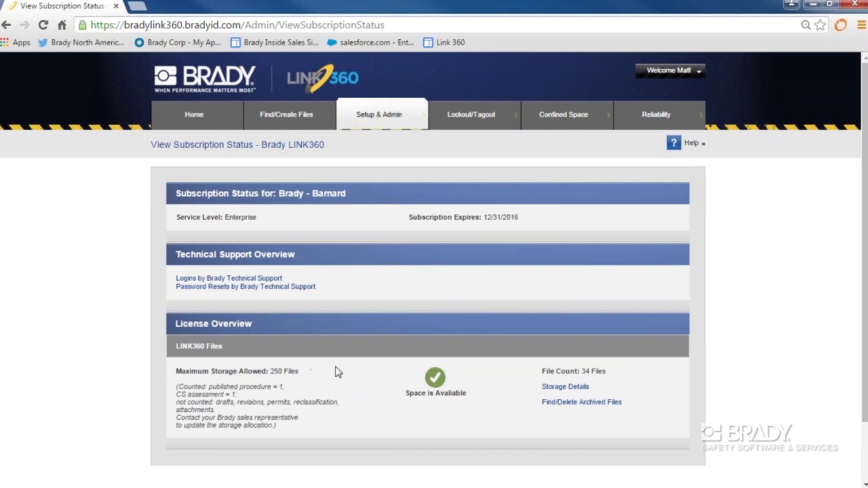Open the Reliability tab
868x488 pixels.
click(659, 115)
